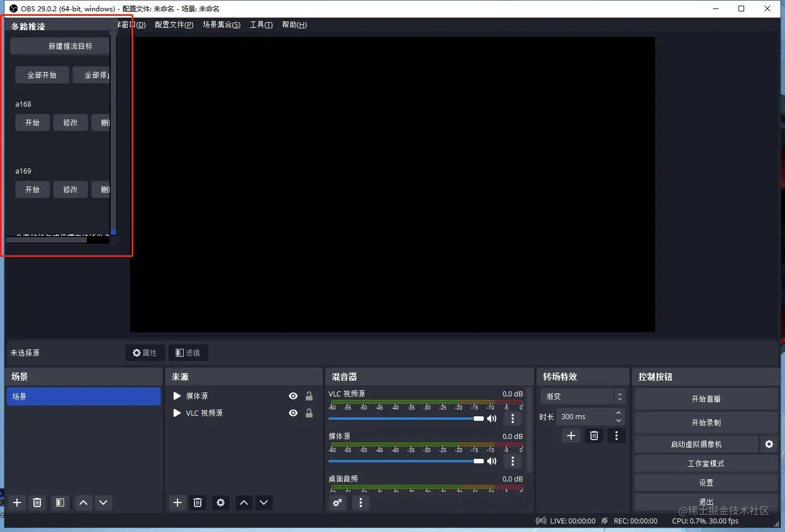
Task: Add a new scene with the plus icon
Action: pyautogui.click(x=17, y=503)
